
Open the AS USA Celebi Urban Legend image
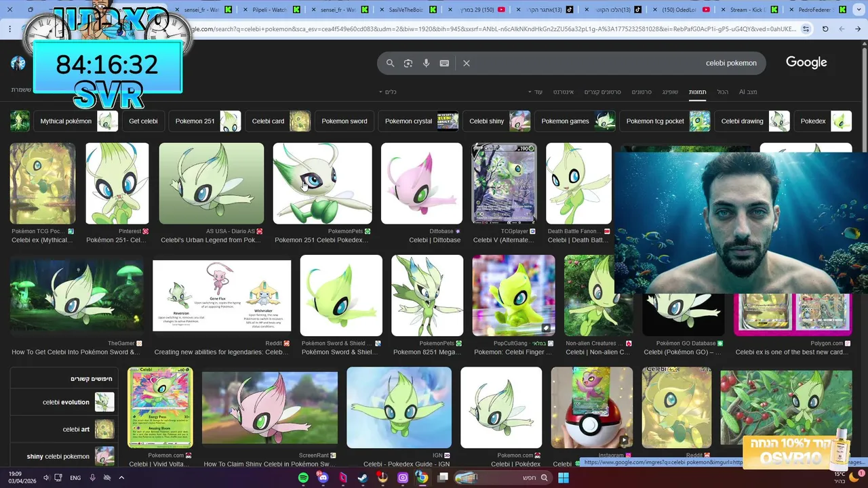212,183
